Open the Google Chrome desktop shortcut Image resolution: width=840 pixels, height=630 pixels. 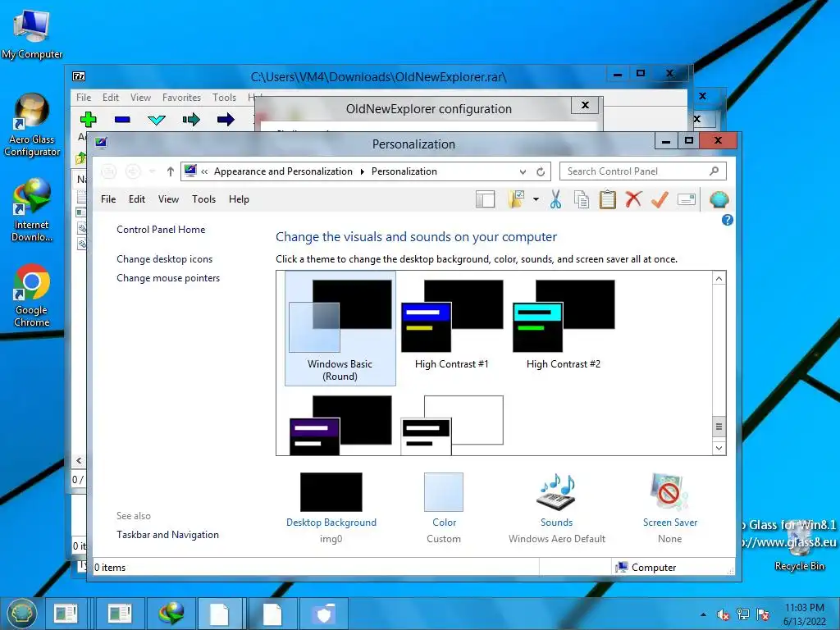[x=32, y=295]
